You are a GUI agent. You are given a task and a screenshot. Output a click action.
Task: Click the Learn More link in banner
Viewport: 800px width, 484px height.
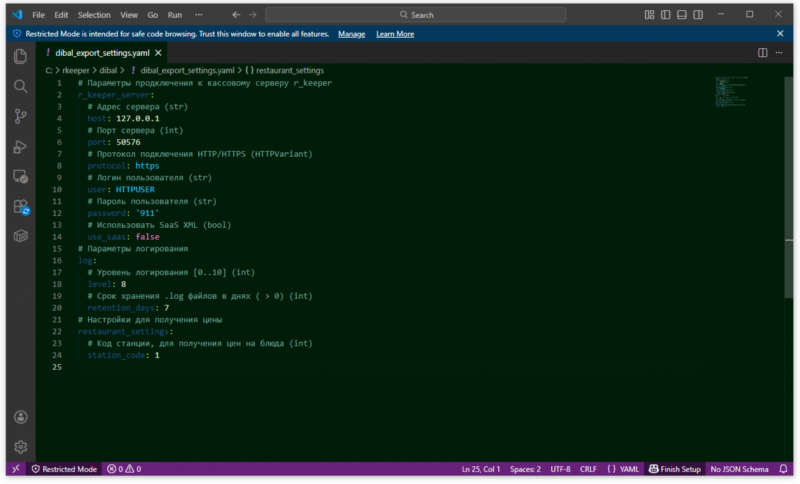pyautogui.click(x=394, y=34)
